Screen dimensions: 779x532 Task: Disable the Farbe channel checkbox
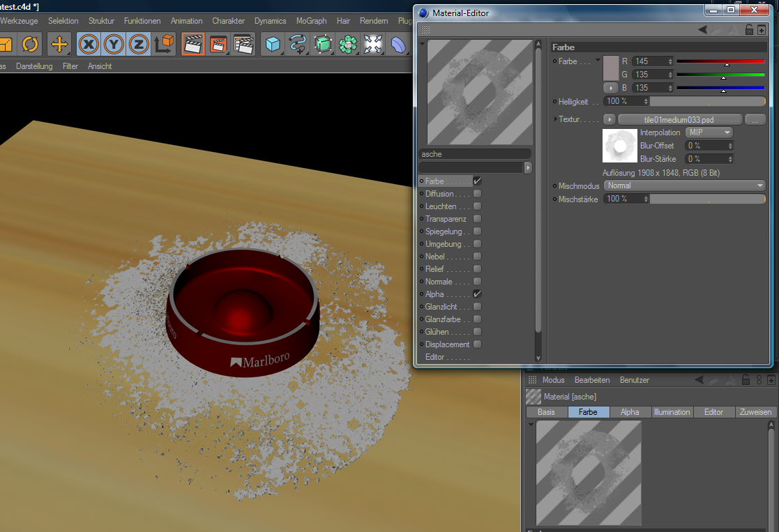[x=478, y=181]
